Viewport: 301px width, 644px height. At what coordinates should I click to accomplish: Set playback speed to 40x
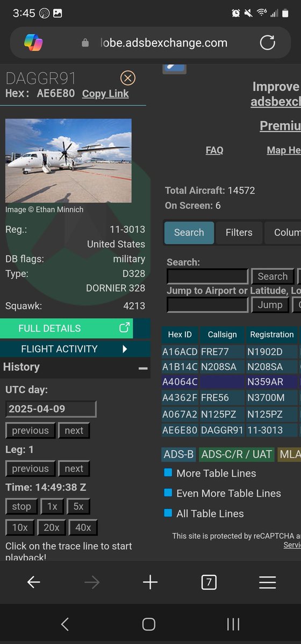pos(83,528)
